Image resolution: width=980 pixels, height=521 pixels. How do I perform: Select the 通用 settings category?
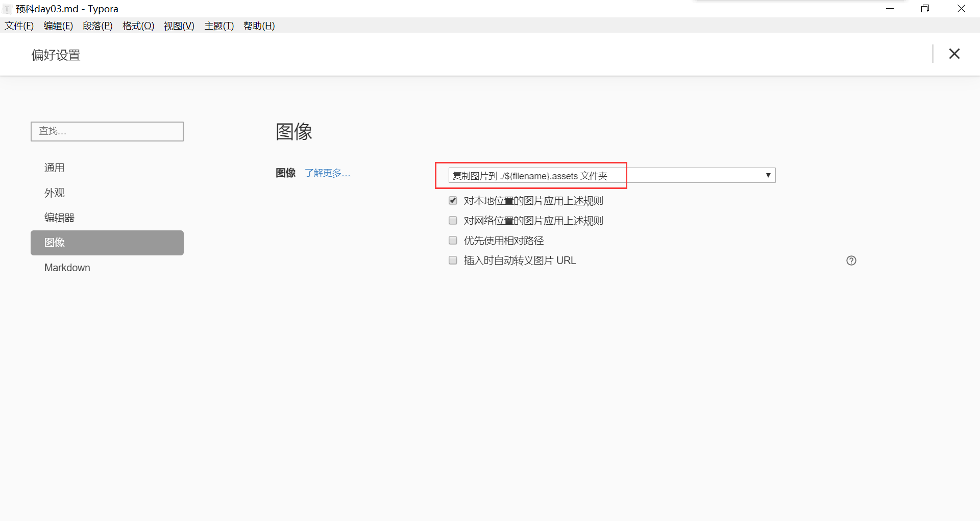coord(55,168)
